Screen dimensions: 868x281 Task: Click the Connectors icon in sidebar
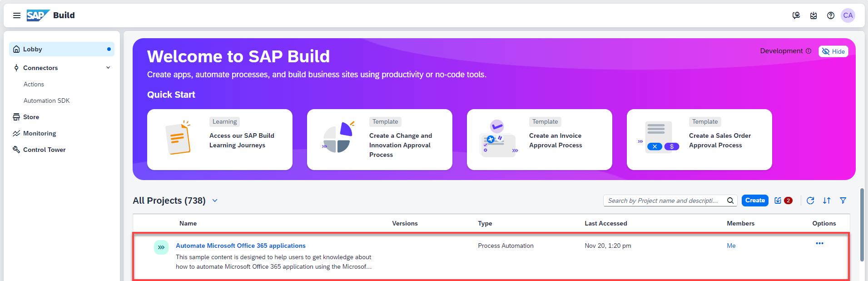[x=16, y=68]
